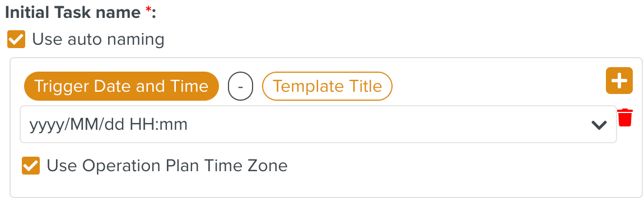Click the Use Operation Plan Time Zone label
Viewport: 644px width, 207px height.
167,166
